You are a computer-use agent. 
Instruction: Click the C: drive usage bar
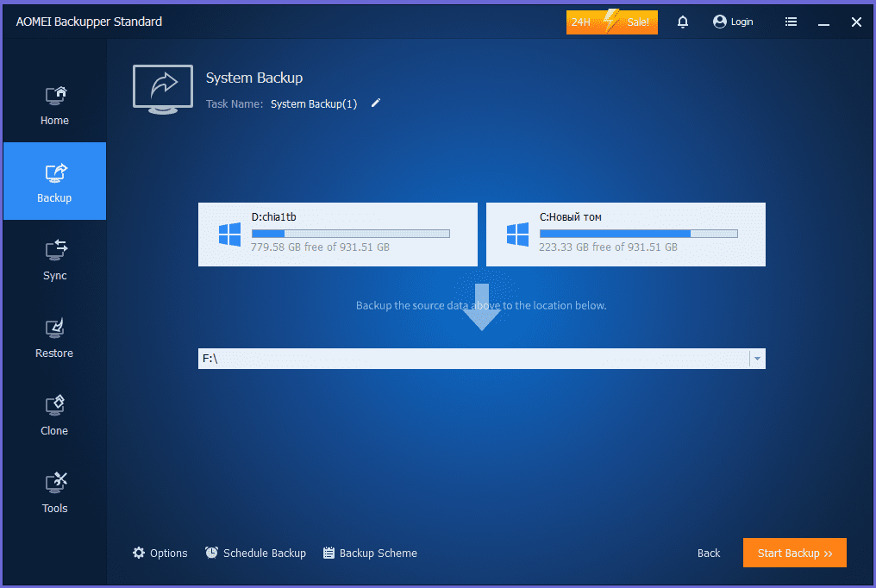(639, 234)
